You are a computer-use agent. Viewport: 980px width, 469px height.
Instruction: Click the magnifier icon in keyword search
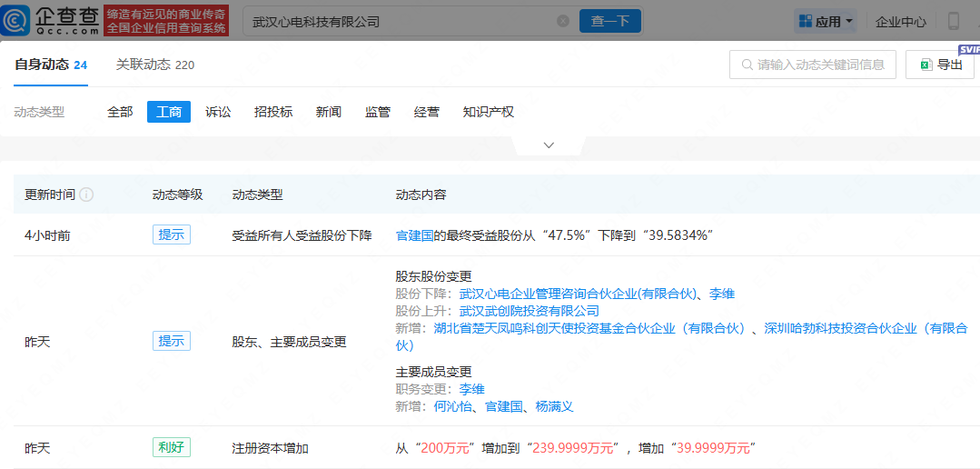point(747,65)
